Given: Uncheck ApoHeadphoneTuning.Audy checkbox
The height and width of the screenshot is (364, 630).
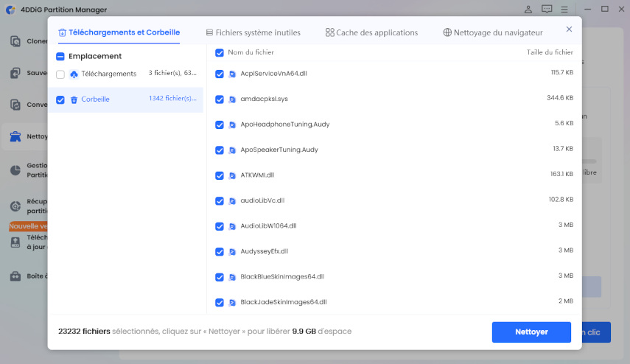Looking at the screenshot, I should (220, 125).
